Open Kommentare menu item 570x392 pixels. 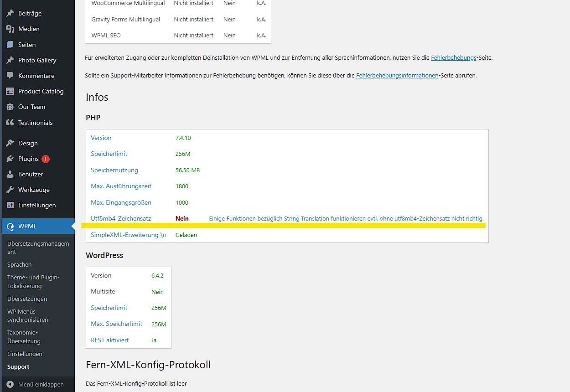tap(37, 76)
